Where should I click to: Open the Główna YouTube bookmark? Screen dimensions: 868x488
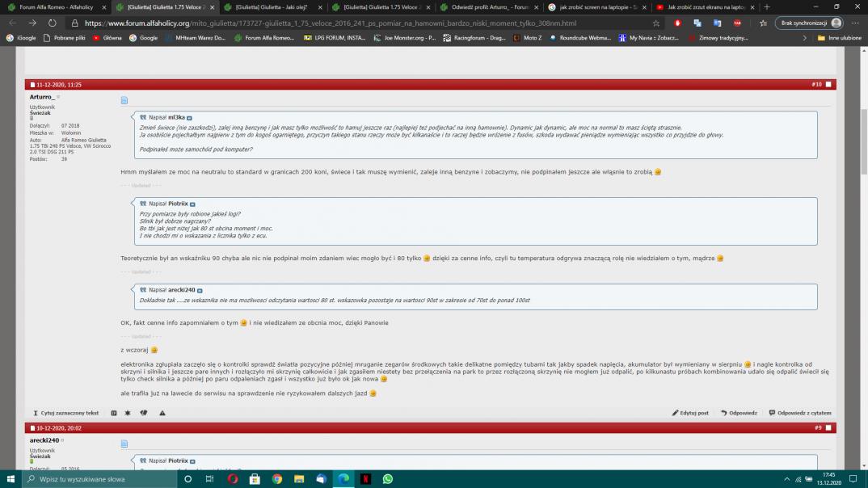click(x=107, y=38)
